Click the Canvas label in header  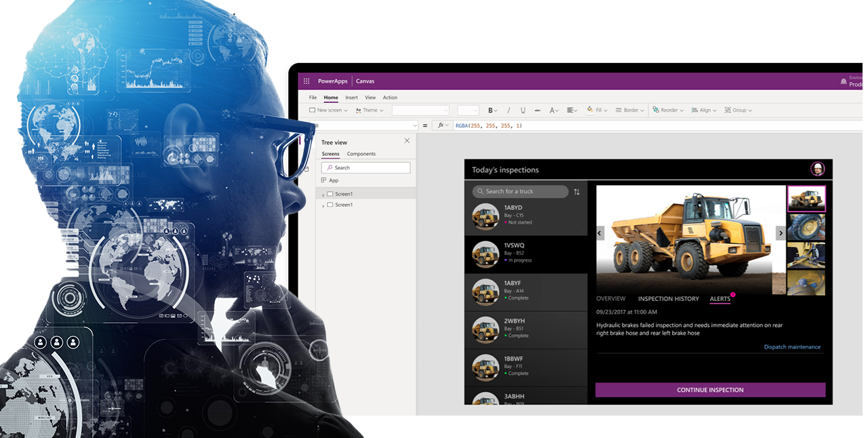[x=365, y=81]
